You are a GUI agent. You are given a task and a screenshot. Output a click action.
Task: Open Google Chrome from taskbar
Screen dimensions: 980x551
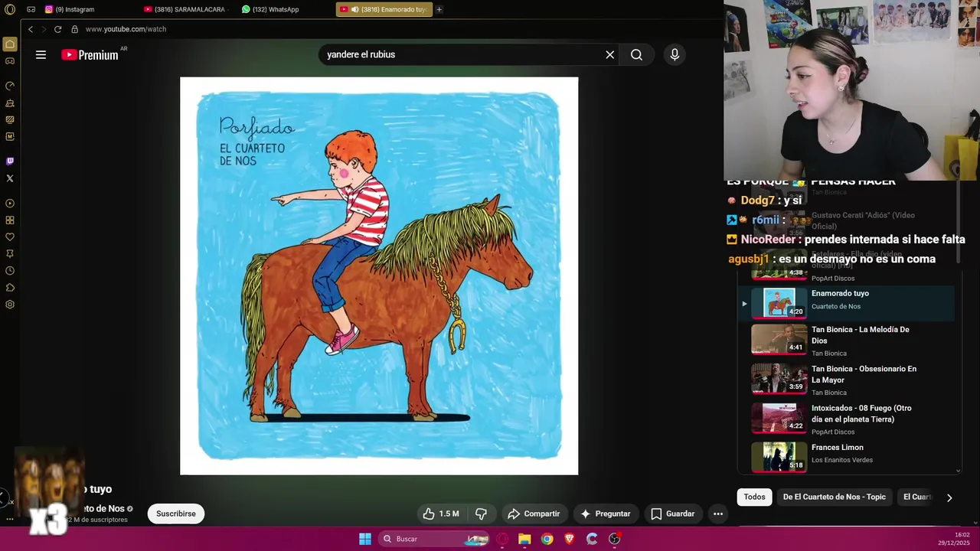click(547, 539)
